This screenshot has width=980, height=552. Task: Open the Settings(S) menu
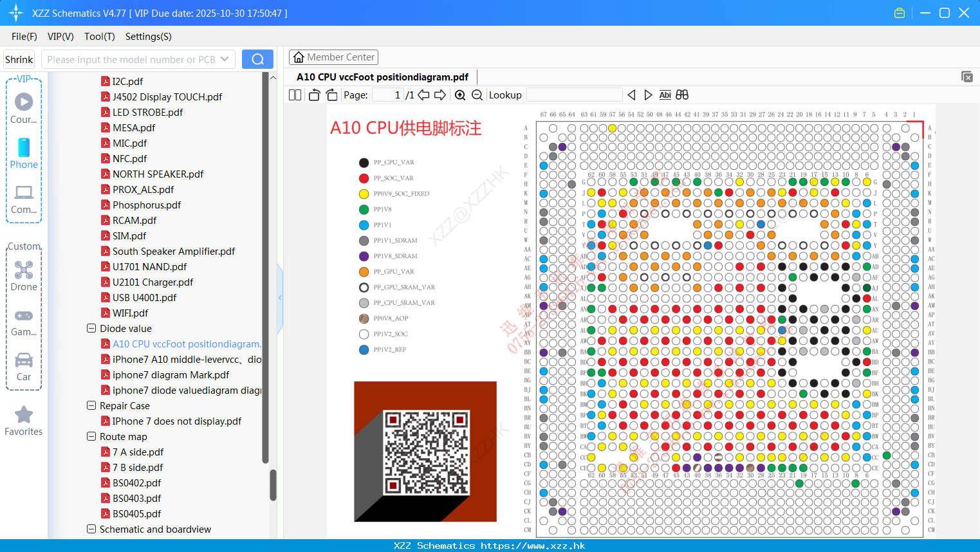(149, 37)
